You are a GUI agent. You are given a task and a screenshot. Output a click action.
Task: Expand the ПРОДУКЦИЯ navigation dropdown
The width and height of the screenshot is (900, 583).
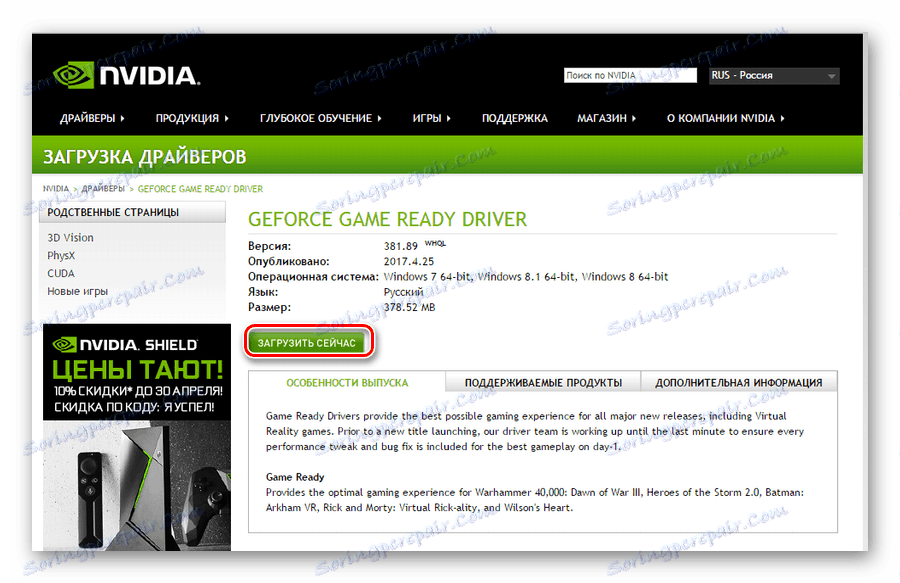pyautogui.click(x=190, y=117)
